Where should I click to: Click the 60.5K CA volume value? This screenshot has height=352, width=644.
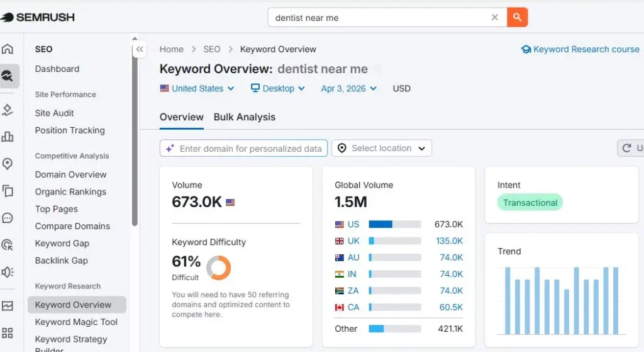click(451, 307)
